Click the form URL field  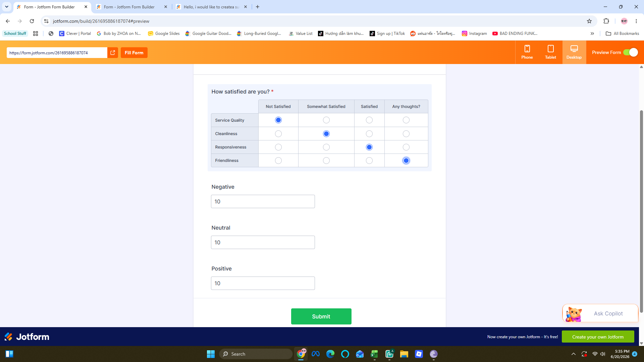point(57,53)
